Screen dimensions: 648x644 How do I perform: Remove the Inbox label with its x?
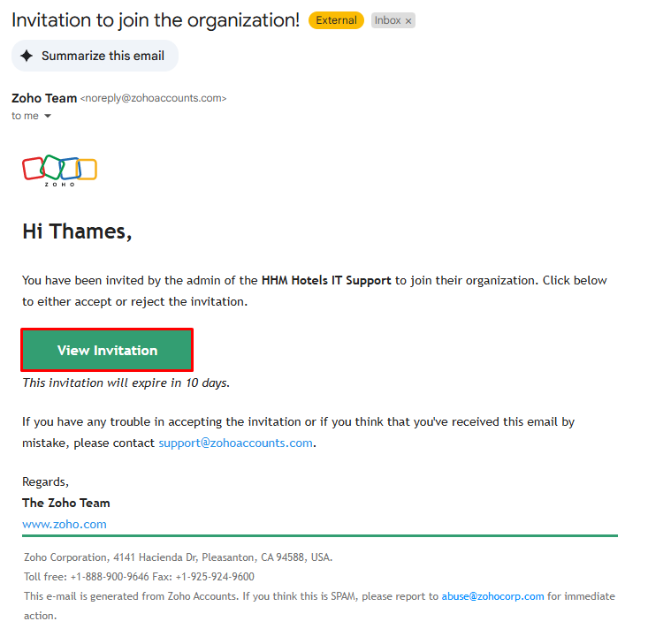click(408, 21)
